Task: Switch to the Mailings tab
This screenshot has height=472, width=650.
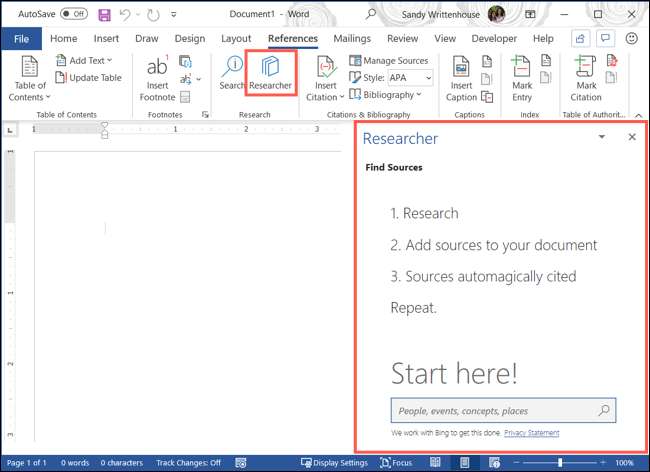Action: coord(352,39)
